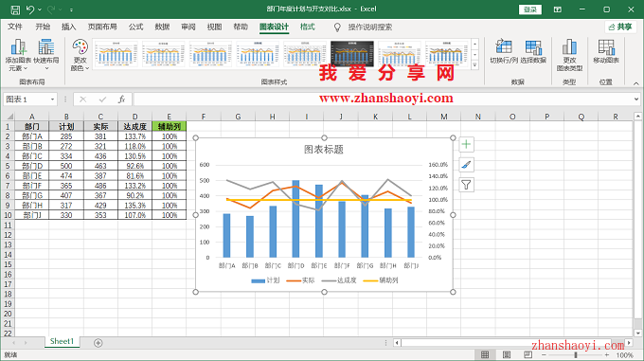Screen dimensions: 644x361
Task: Click the formula bar Cancel X icon
Action: coord(83,99)
